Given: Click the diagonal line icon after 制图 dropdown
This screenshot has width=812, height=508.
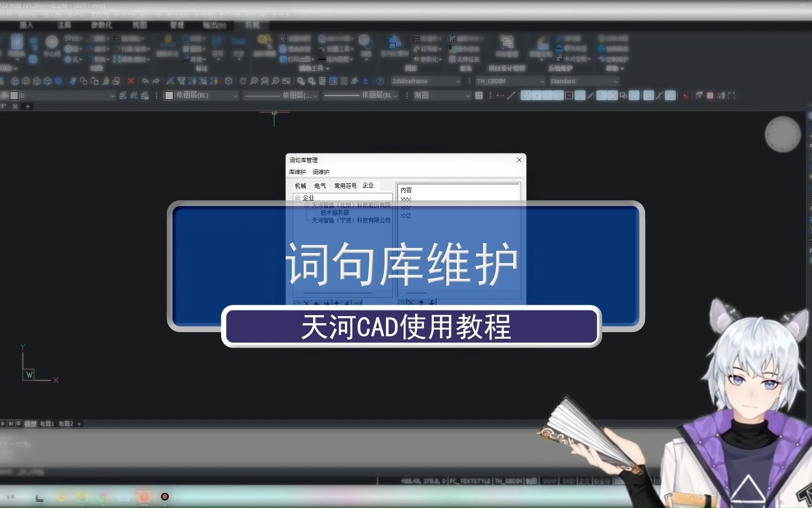Looking at the screenshot, I should pyautogui.click(x=511, y=95).
